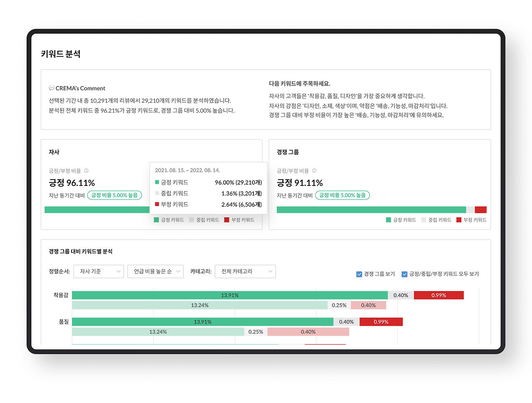Click the 카테고리: label
The height and width of the screenshot is (403, 532).
coord(201,272)
